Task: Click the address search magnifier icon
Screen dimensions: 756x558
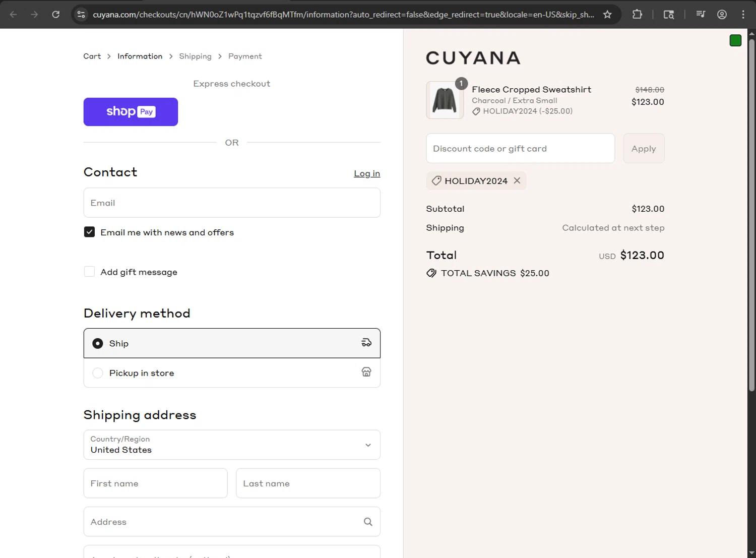Action: [368, 522]
